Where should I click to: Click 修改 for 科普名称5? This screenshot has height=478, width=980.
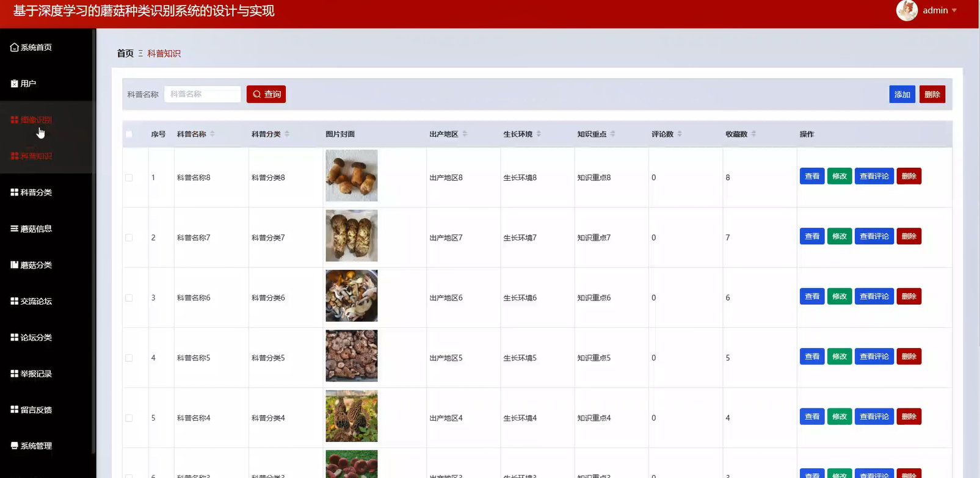(840, 357)
